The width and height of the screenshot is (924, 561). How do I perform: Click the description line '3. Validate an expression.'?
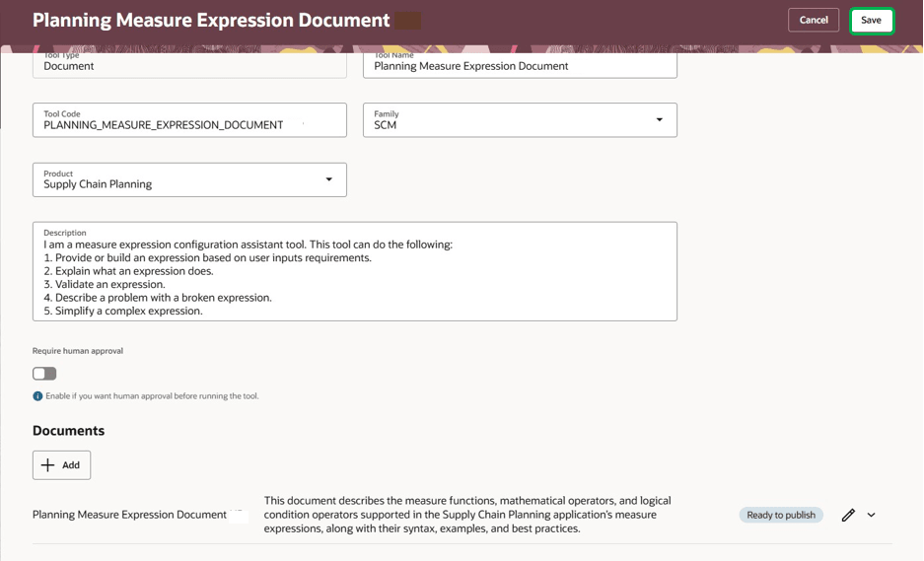[105, 285]
